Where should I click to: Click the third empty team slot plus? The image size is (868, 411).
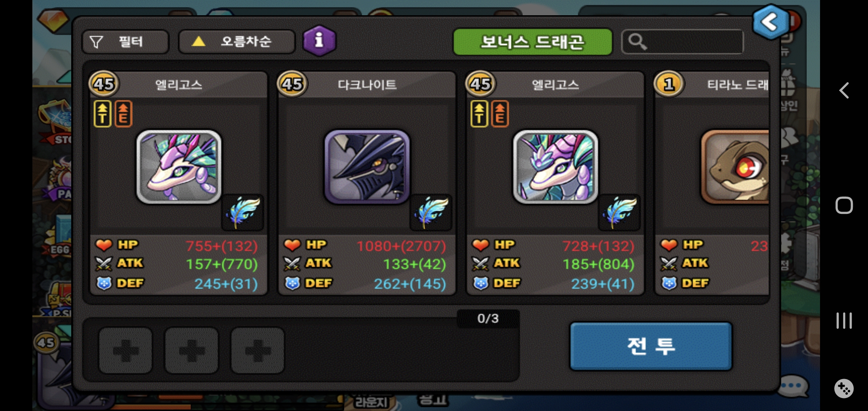(x=258, y=350)
